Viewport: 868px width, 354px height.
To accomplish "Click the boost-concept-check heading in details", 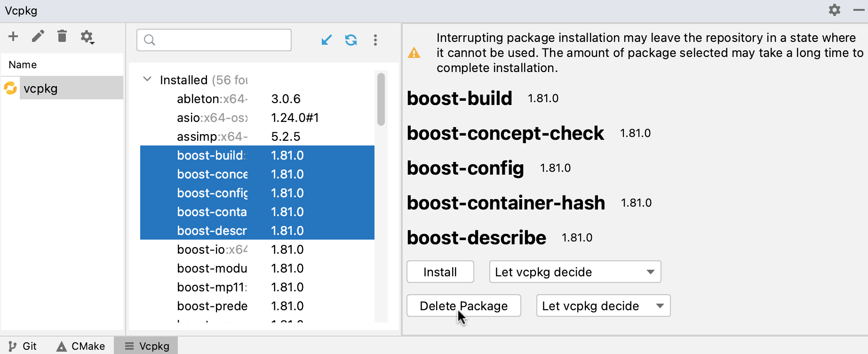I will pyautogui.click(x=505, y=133).
